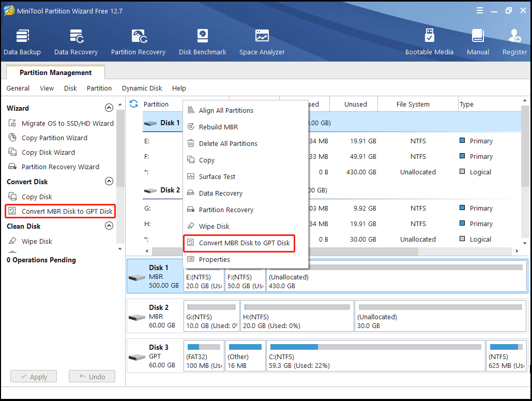Refresh the partition list
Screen dimensions: 532x401
pyautogui.click(x=134, y=104)
